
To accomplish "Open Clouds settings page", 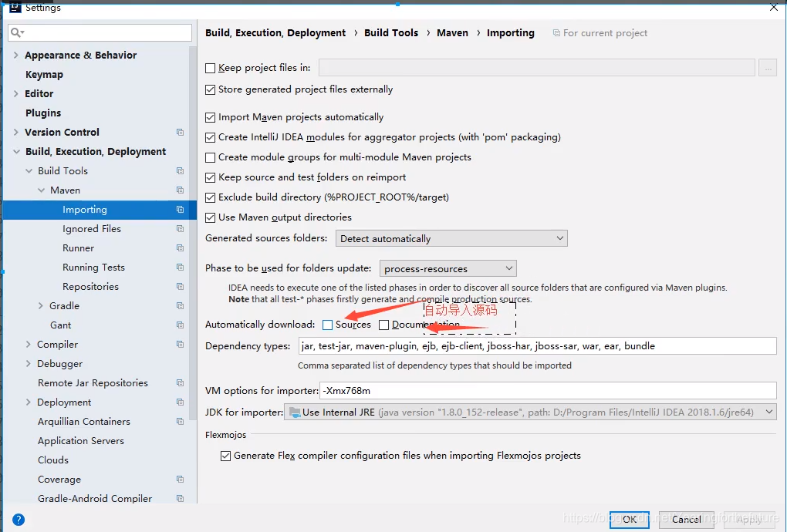I will pos(53,460).
